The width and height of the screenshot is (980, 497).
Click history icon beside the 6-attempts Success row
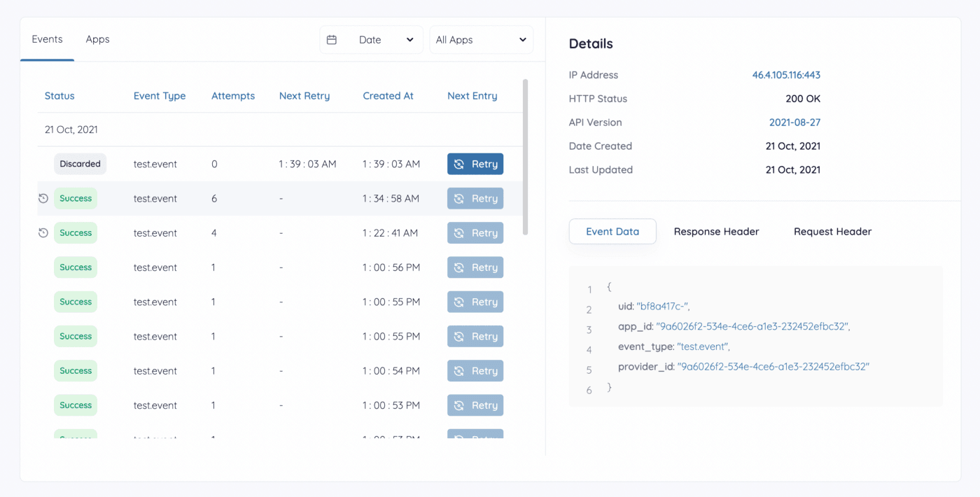43,199
